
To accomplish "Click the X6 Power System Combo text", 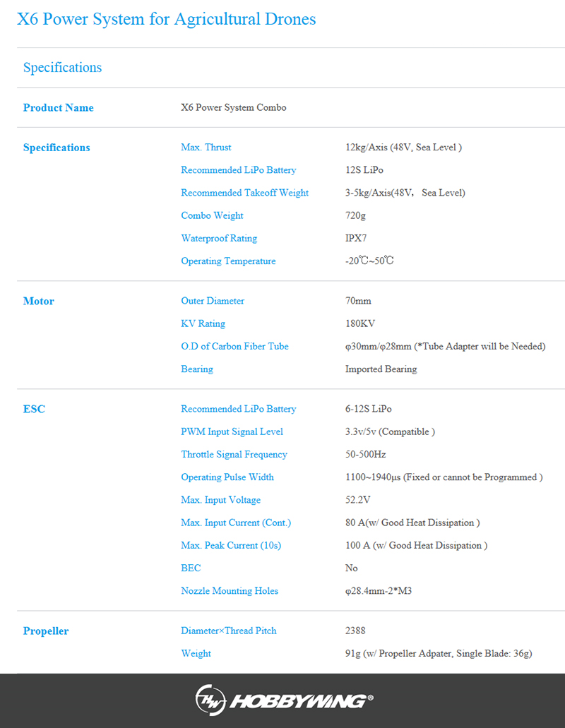I will click(234, 107).
